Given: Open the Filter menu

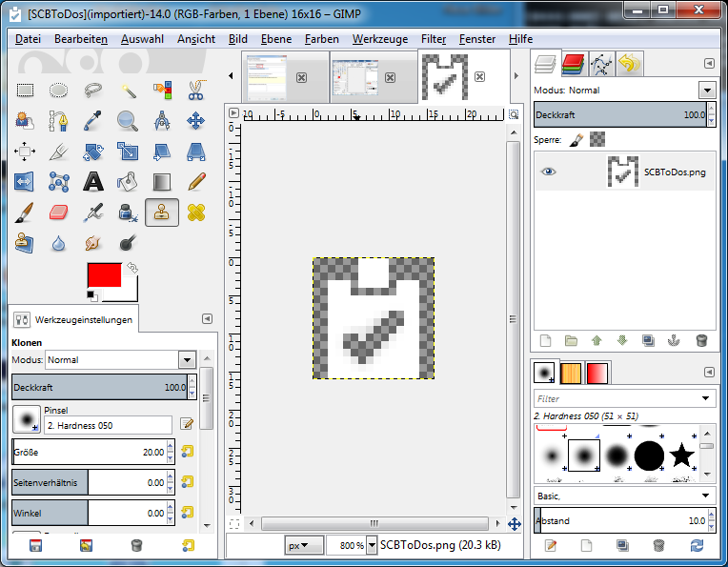Looking at the screenshot, I should [x=434, y=39].
